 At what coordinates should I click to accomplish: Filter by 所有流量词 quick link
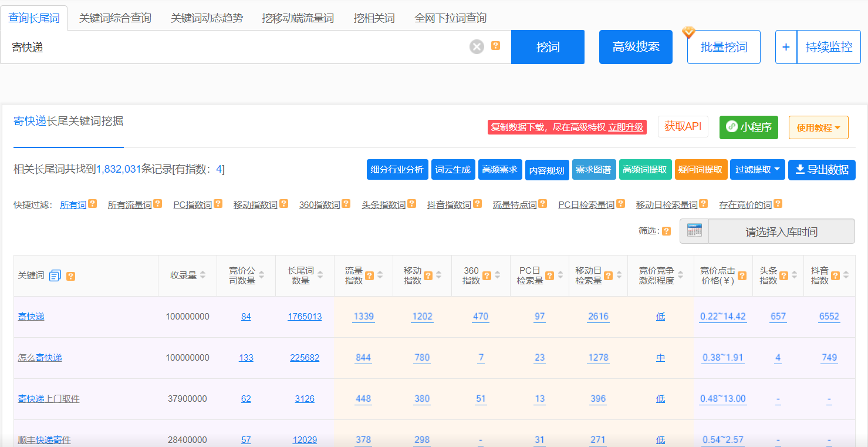pyautogui.click(x=130, y=205)
